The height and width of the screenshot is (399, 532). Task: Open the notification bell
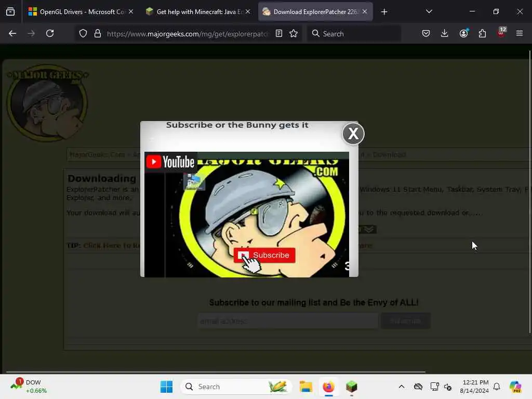click(497, 387)
